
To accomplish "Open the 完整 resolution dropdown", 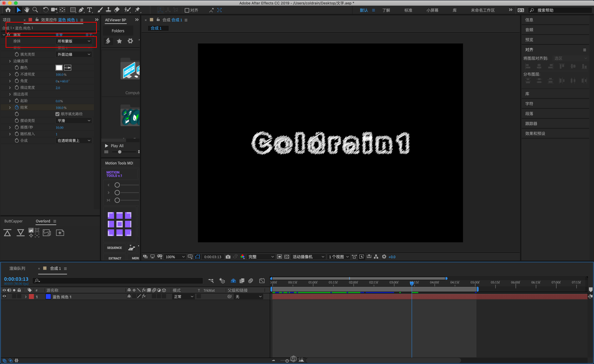I will click(261, 257).
